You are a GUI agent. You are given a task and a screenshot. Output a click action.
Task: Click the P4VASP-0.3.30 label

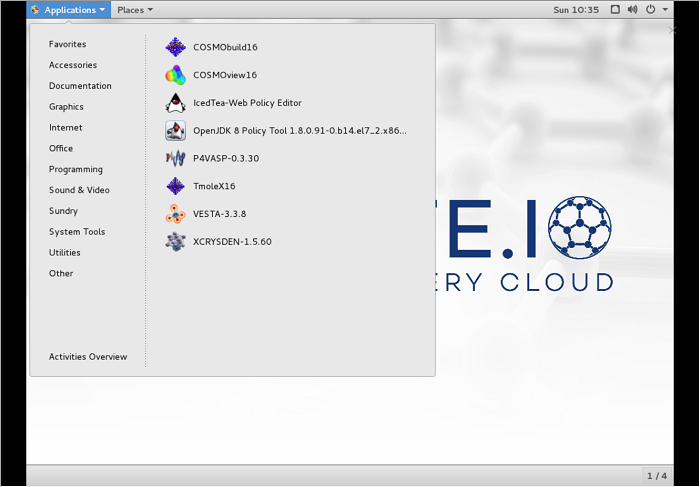[x=226, y=158]
